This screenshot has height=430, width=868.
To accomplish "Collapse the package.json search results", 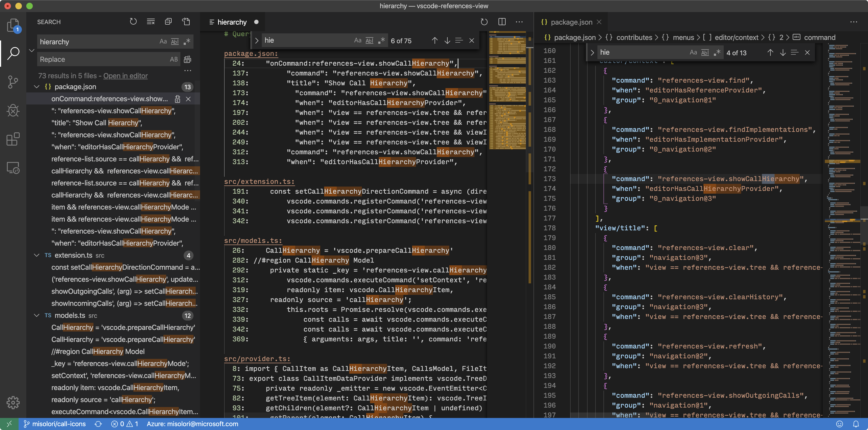I will 37,87.
